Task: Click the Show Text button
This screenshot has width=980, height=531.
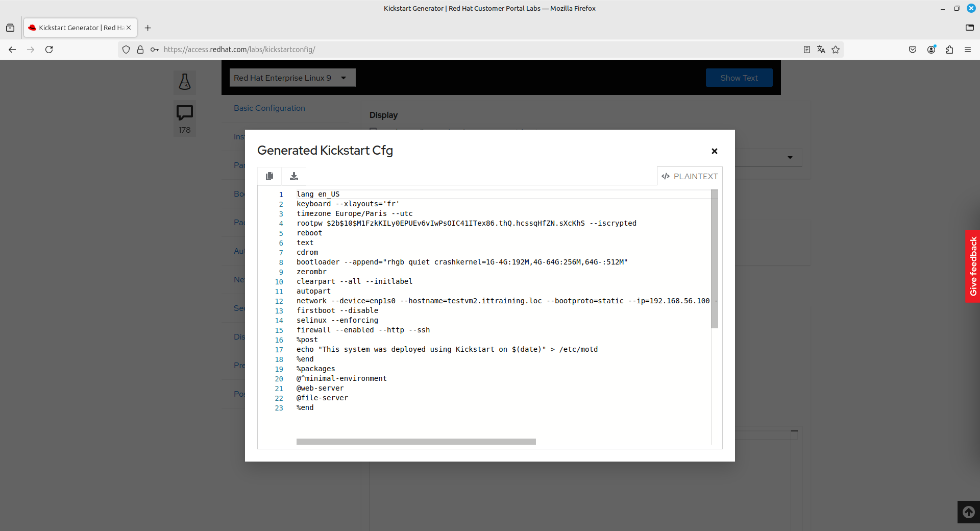Action: (x=739, y=78)
